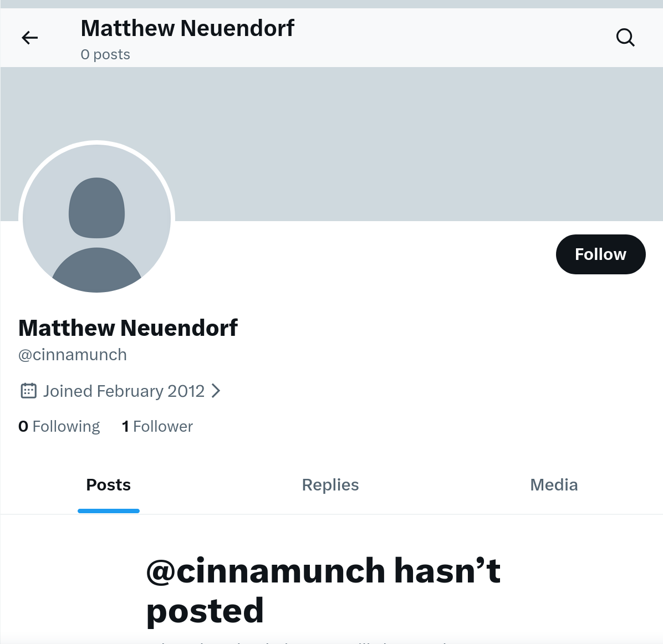This screenshot has height=644, width=663.
Task: Expand join date details via chevron arrow
Action: coord(216,391)
